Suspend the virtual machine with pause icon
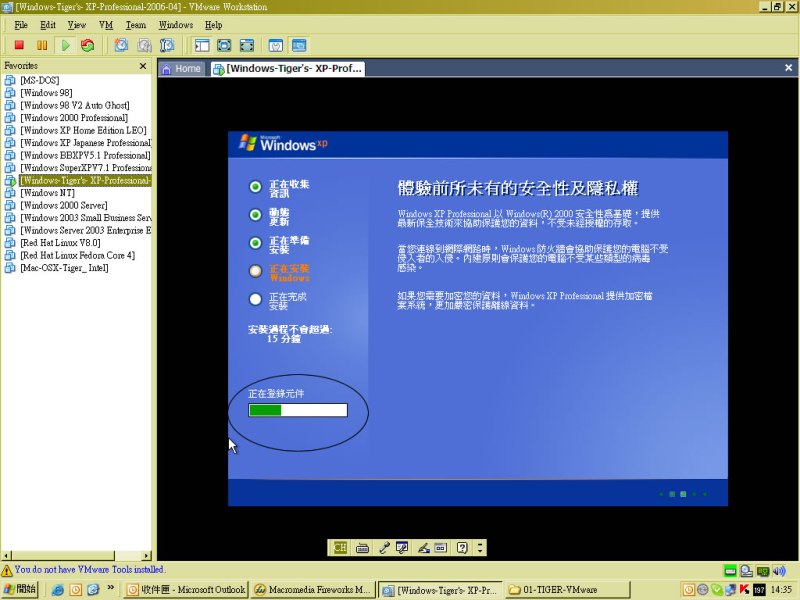Image resolution: width=800 pixels, height=600 pixels. coord(42,45)
